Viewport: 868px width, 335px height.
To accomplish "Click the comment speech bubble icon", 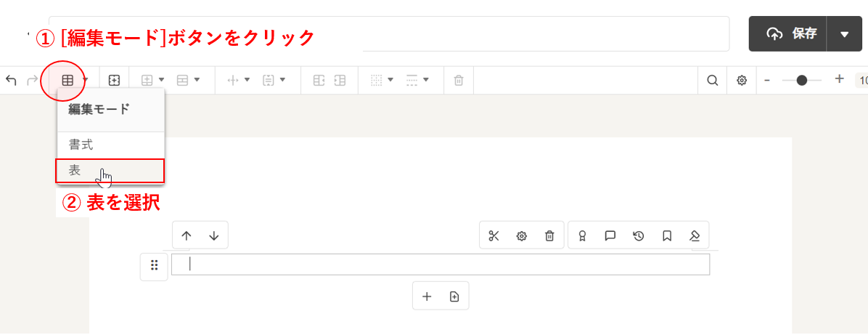I will coord(610,235).
